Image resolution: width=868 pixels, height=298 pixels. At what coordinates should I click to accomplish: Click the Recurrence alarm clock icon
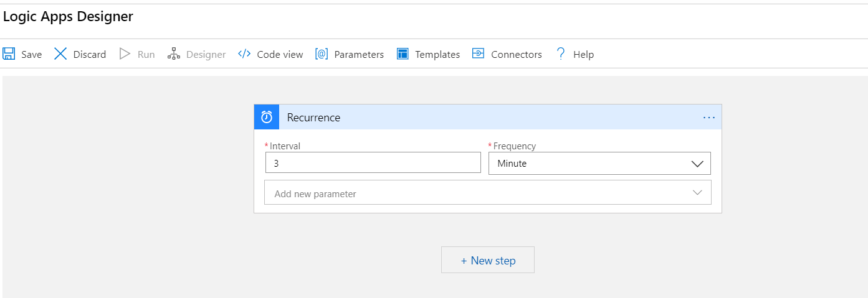click(267, 117)
